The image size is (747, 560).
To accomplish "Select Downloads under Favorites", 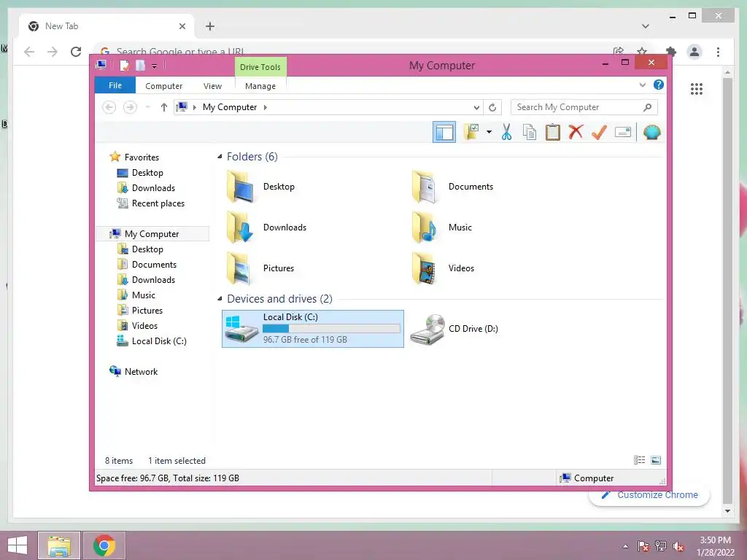I will coord(153,187).
